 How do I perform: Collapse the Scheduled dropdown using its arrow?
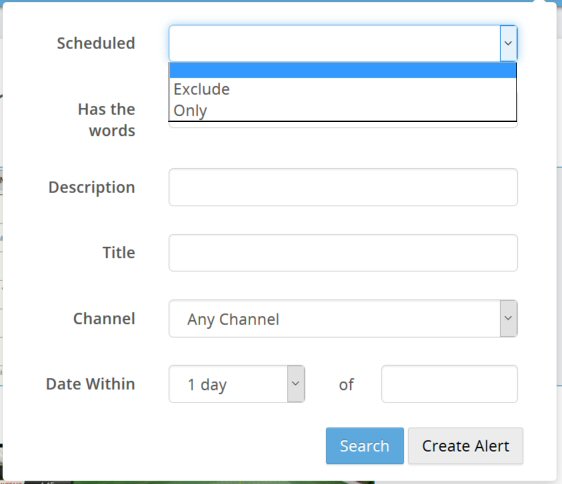coord(508,43)
